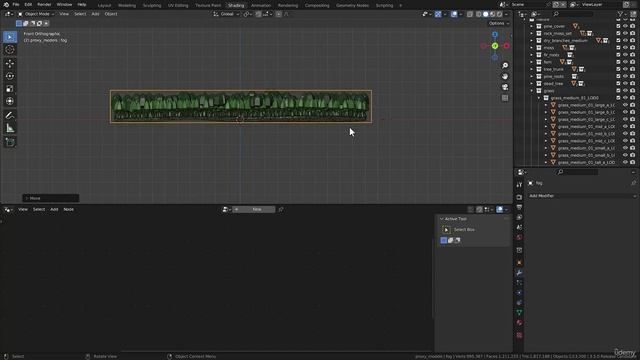Uncheck exclude checkbox for rock_moss_set
The image size is (640, 360).
[x=618, y=33]
